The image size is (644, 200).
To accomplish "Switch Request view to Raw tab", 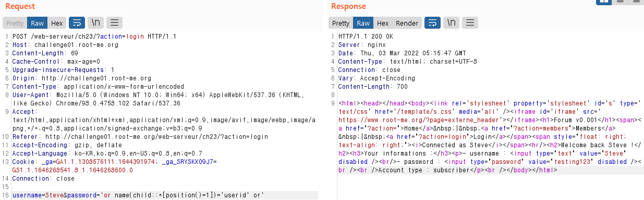I will [x=38, y=23].
